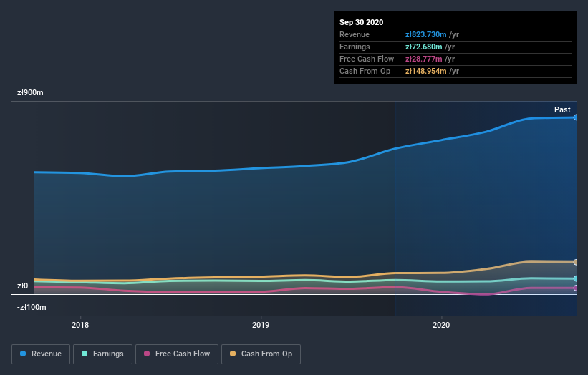The height and width of the screenshot is (375, 588).
Task: Toggle the Cash From Op legend button
Action: [x=261, y=354]
